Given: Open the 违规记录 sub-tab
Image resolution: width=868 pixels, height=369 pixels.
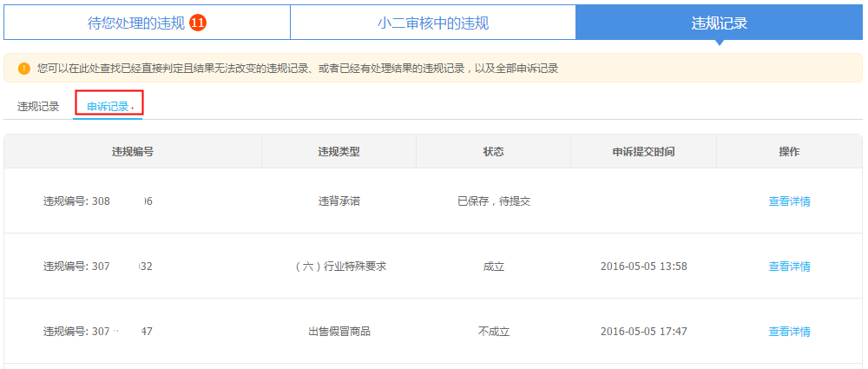Looking at the screenshot, I should 38,107.
